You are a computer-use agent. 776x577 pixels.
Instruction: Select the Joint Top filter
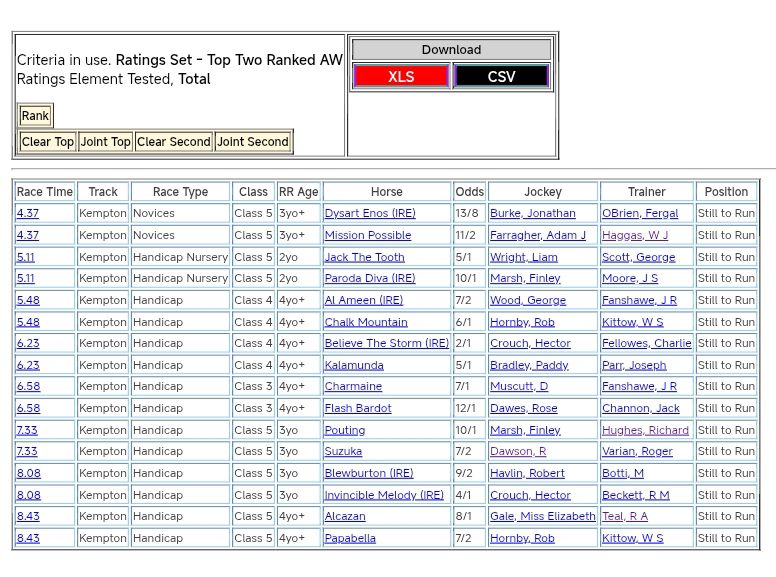click(106, 142)
